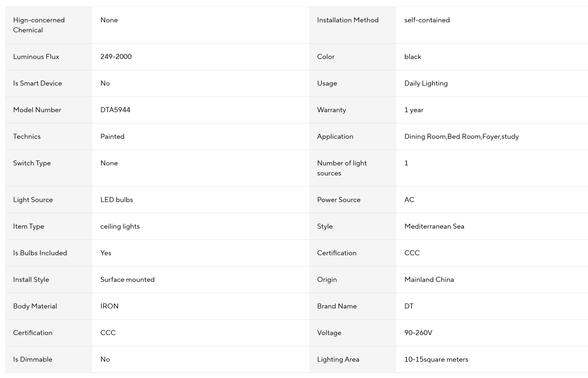Click the 1 year warranty value
Viewport: 588px width, 378px height.
[x=414, y=110]
